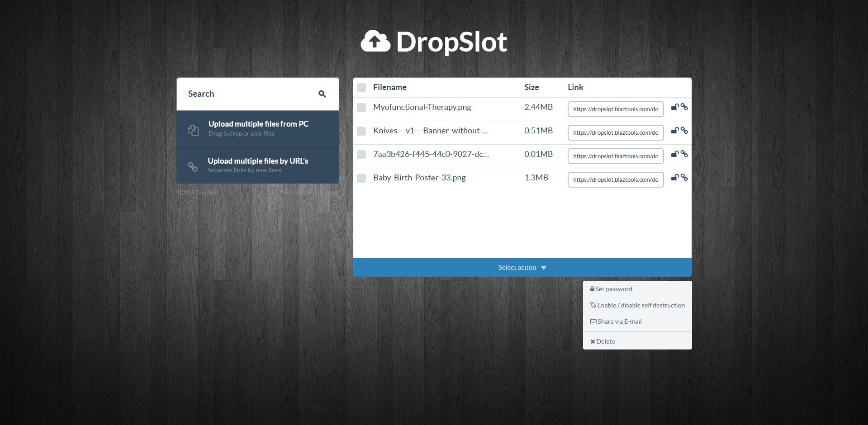Viewport: 868px width, 425px height.
Task: Select the Knives---v1---Banner file checkbox
Action: (361, 131)
